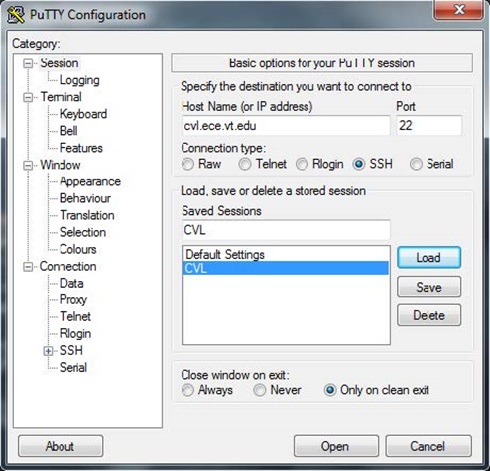
Task: Open the Bell settings category
Action: click(68, 131)
